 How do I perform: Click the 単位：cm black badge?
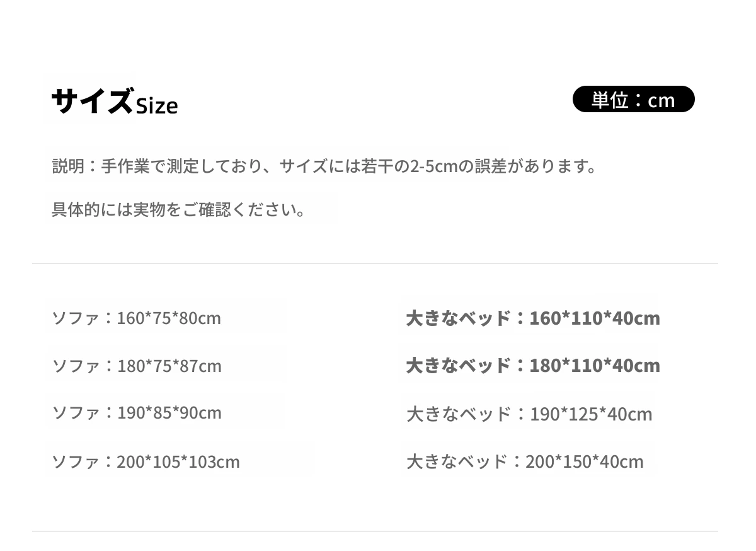coord(633,99)
